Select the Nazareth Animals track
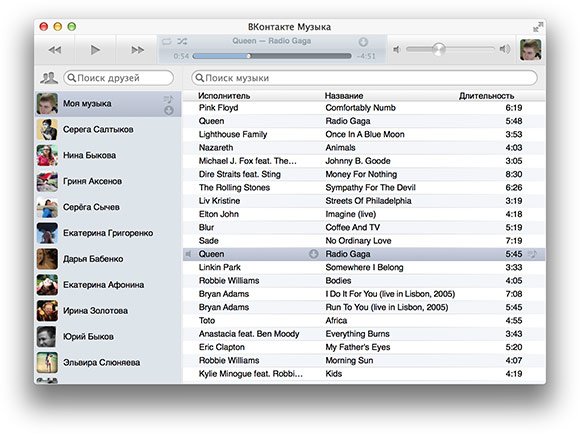This screenshot has width=580, height=434. (364, 148)
